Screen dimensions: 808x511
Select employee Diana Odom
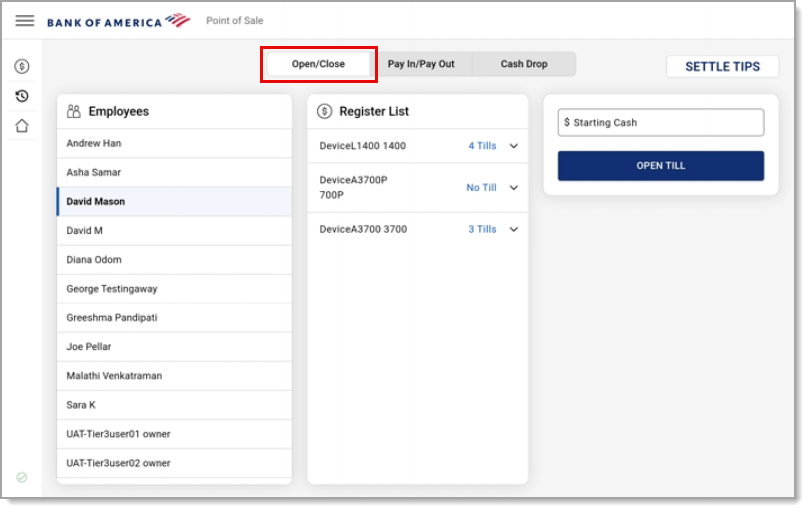174,260
